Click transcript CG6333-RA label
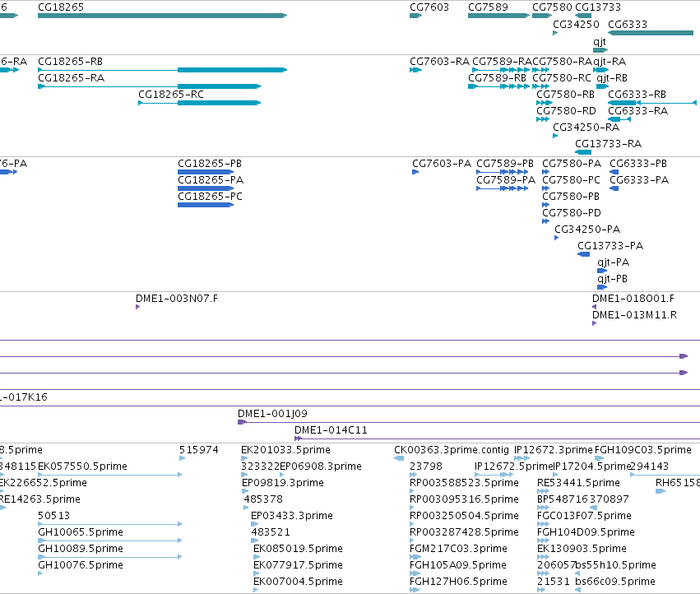Viewport: 700px width, 594px height. coord(638,110)
